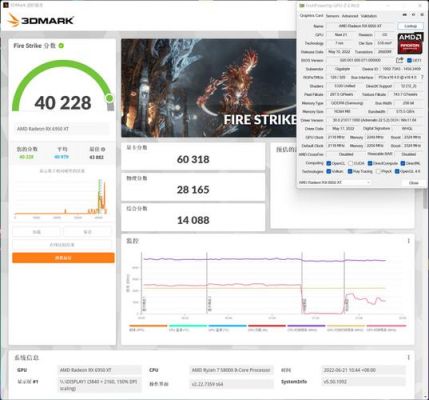Click the AMD CrossFire Disabled field

pos(346,154)
